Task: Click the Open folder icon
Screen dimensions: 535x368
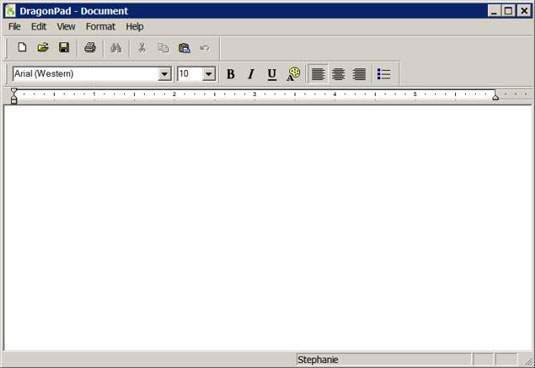Action: tap(43, 47)
